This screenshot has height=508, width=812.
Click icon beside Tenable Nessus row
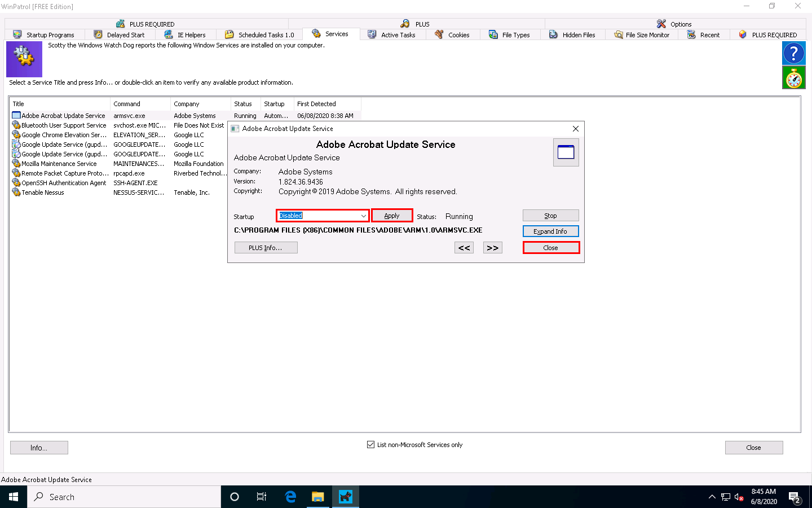[16, 192]
